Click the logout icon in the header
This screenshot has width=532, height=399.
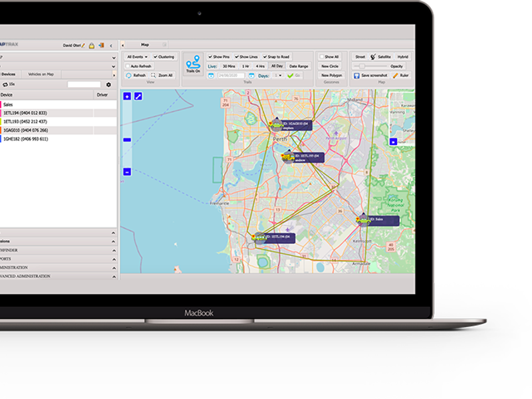pyautogui.click(x=101, y=45)
